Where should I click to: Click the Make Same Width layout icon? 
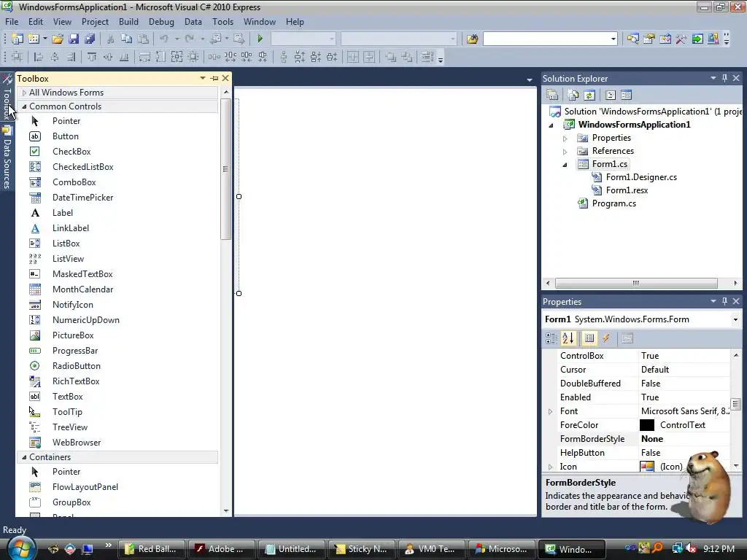pos(144,57)
